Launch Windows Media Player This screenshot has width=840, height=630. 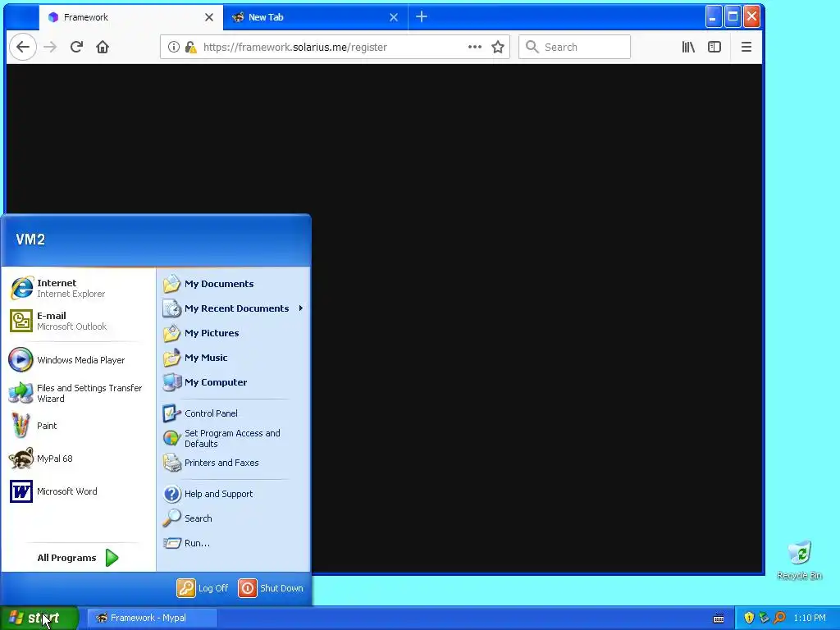click(78, 360)
